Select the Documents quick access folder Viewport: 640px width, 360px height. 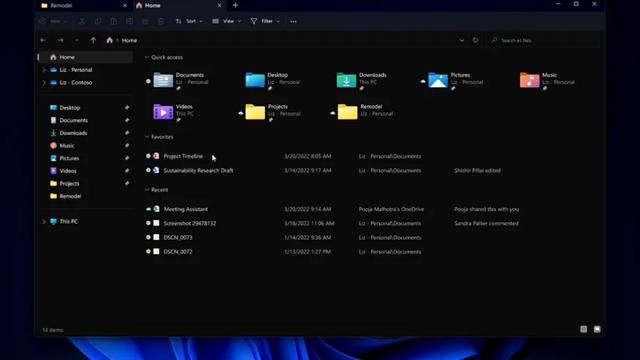pos(181,80)
